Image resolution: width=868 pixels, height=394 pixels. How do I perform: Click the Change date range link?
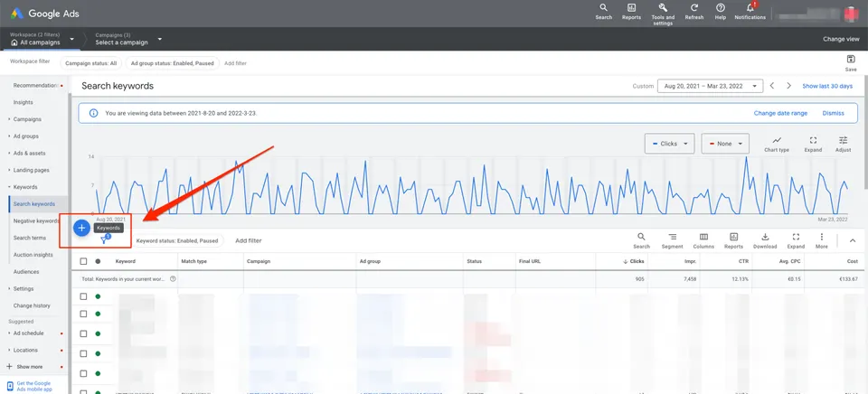pos(780,113)
